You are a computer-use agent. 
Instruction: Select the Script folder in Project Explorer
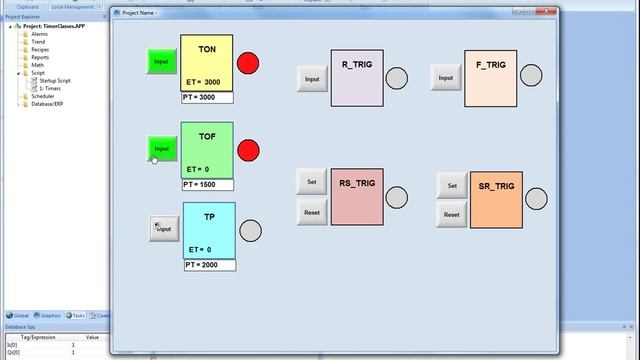(38, 73)
